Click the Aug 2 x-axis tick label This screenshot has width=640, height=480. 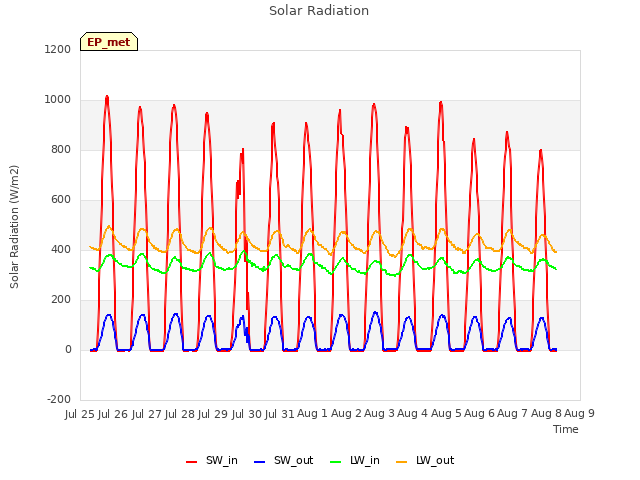pyautogui.click(x=346, y=413)
